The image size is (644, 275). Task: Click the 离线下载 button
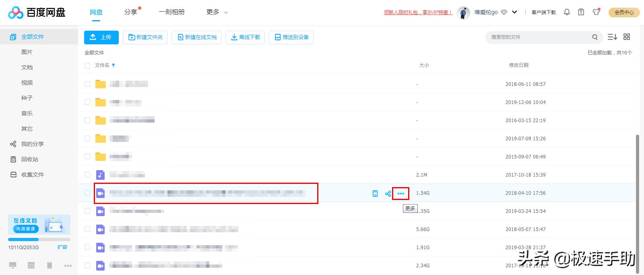(x=245, y=37)
